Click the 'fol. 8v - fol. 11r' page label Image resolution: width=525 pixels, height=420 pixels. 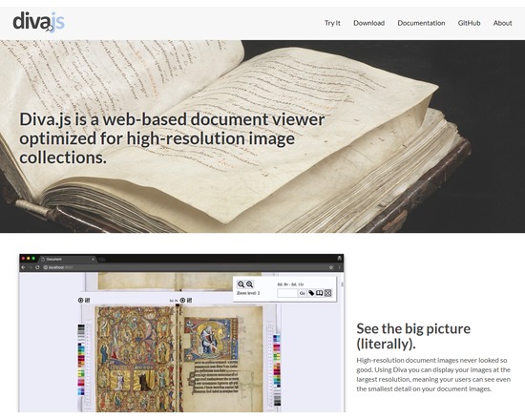click(290, 284)
